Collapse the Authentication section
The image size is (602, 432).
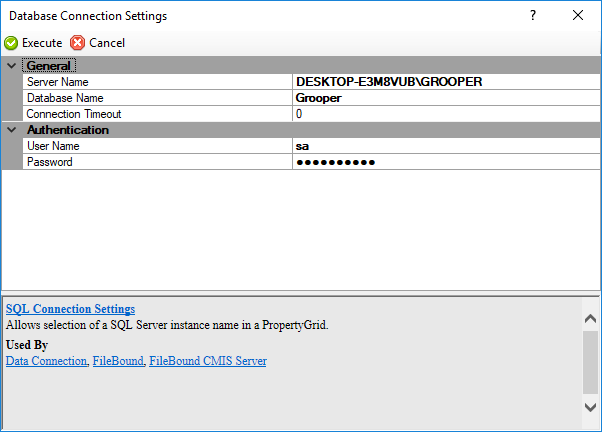point(11,130)
